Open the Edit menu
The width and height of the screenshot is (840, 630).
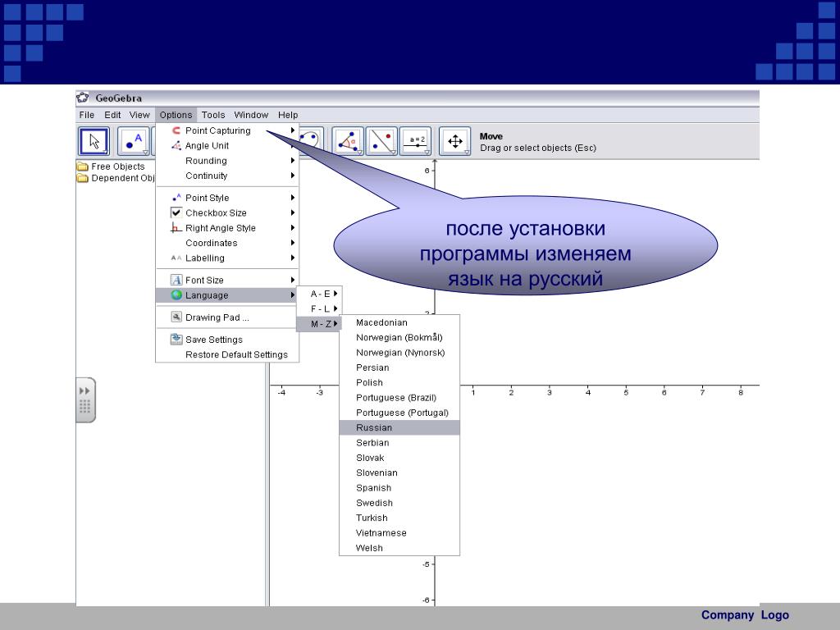pyautogui.click(x=112, y=115)
